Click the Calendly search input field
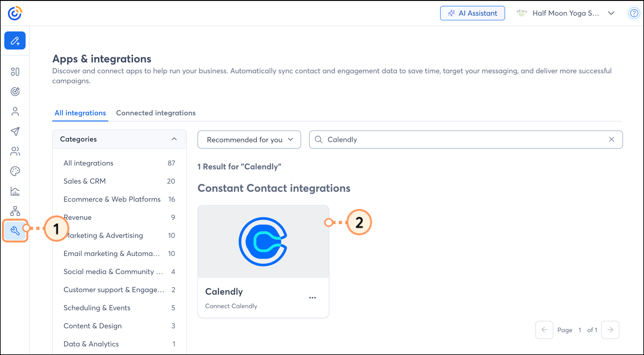 (x=466, y=140)
